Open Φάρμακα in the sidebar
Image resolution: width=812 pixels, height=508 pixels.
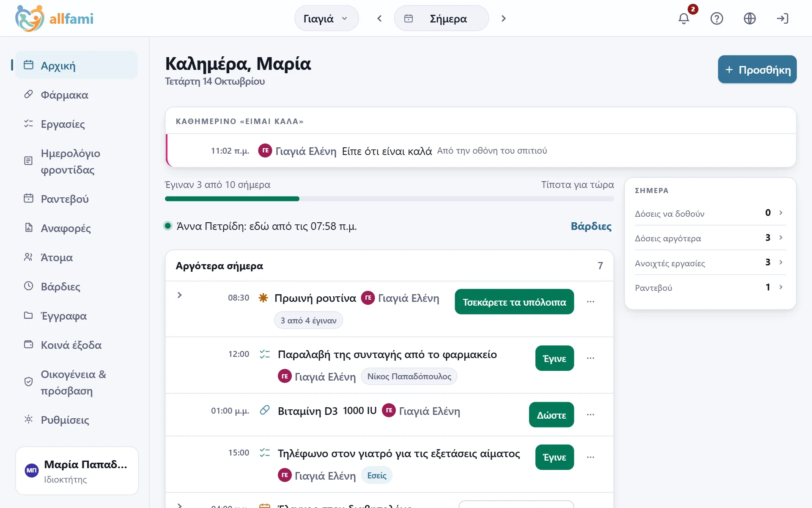[x=77, y=95]
